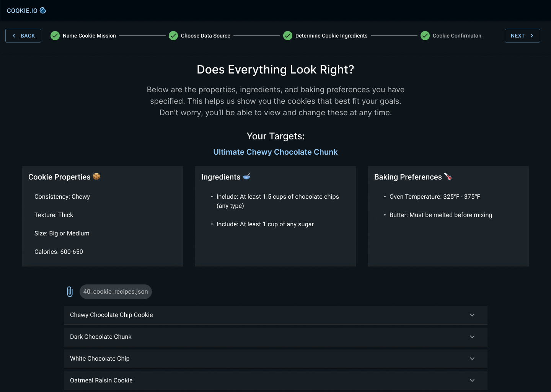Go to the Name Cookie Mission step
551x392 pixels.
(89, 36)
